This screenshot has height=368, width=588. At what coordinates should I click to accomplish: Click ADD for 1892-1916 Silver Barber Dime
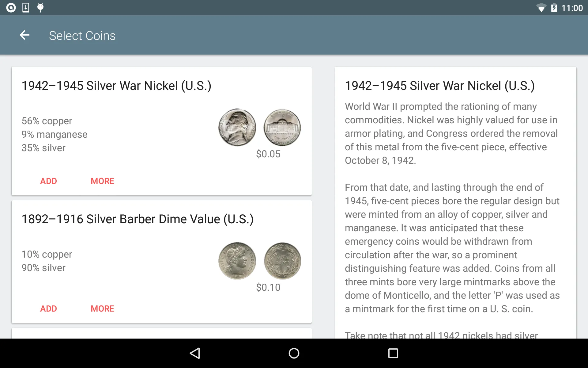tap(49, 308)
